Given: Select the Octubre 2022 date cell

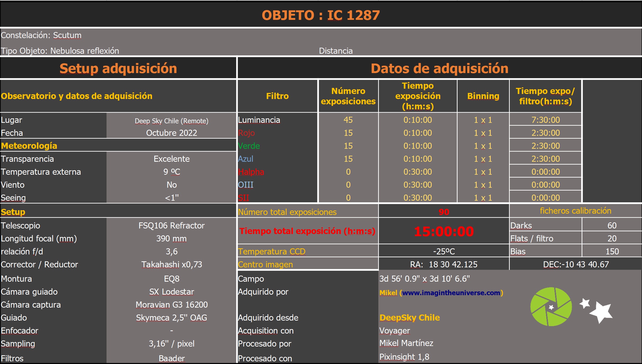Looking at the screenshot, I should pos(171,133).
